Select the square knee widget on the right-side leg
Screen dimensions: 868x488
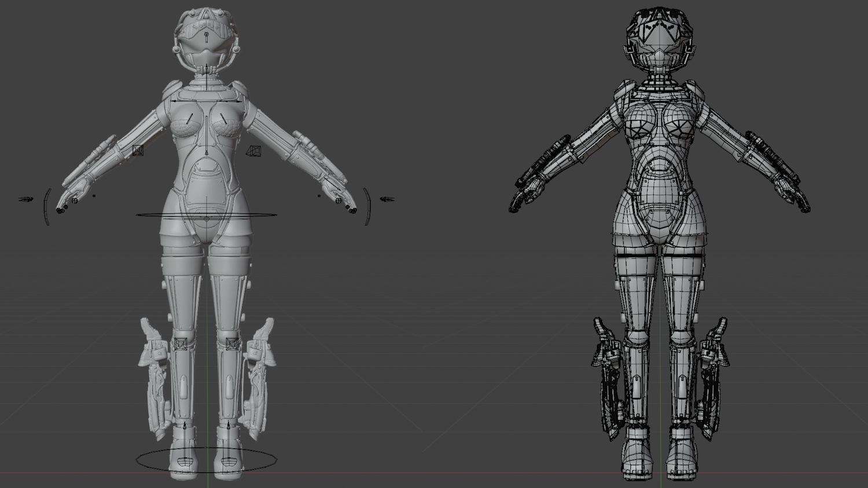(x=232, y=344)
